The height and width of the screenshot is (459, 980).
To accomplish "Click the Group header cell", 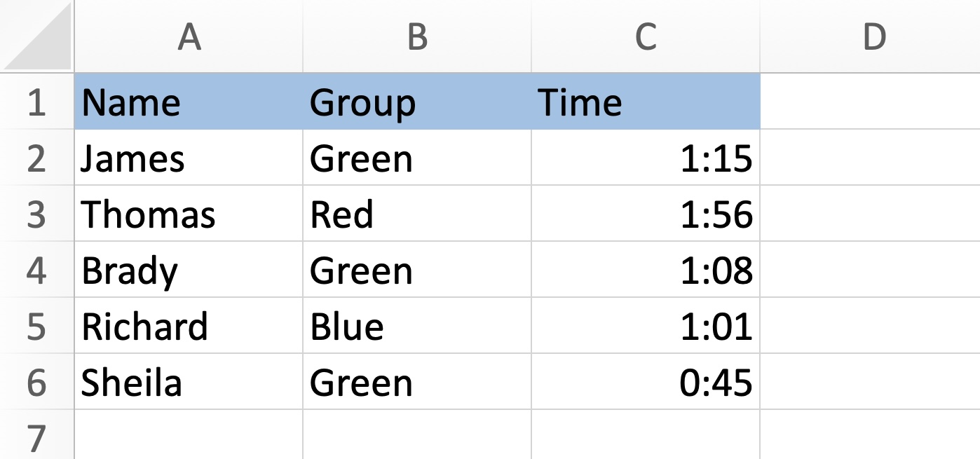I will (x=417, y=102).
